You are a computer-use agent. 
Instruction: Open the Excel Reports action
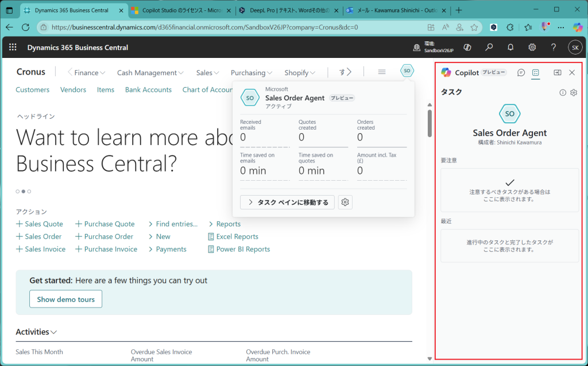coord(233,237)
